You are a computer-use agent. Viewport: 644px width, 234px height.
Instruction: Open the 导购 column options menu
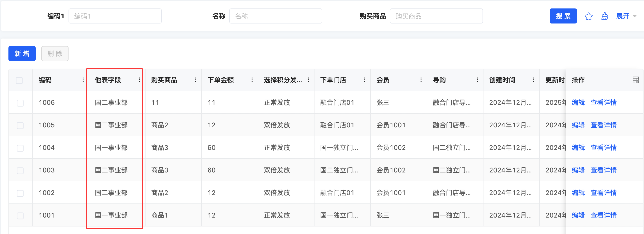[x=477, y=80]
